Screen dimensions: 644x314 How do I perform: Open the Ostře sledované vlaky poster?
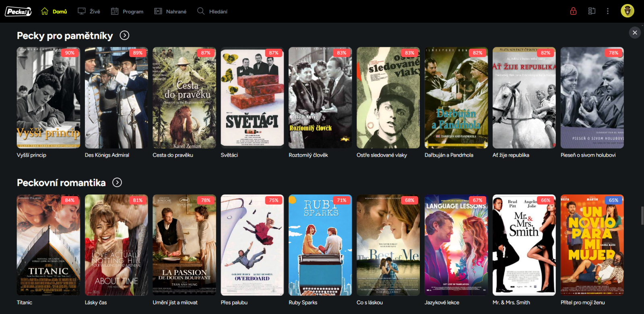coord(388,98)
